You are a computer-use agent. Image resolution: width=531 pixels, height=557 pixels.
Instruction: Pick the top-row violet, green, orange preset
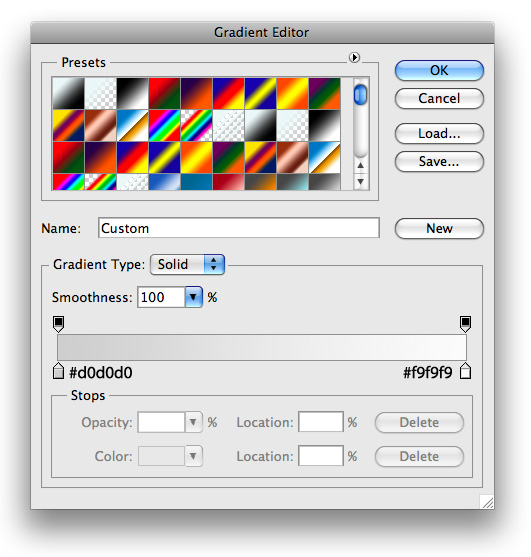click(324, 93)
